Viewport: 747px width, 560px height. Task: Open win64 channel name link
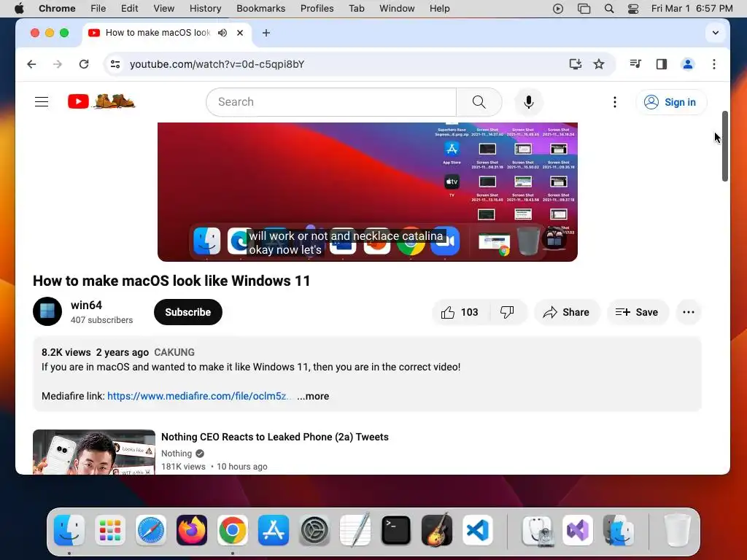(86, 306)
